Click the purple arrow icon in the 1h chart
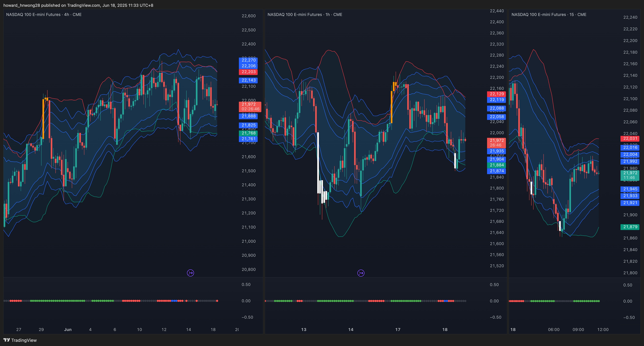Viewport: 644px width, 346px height. (361, 273)
